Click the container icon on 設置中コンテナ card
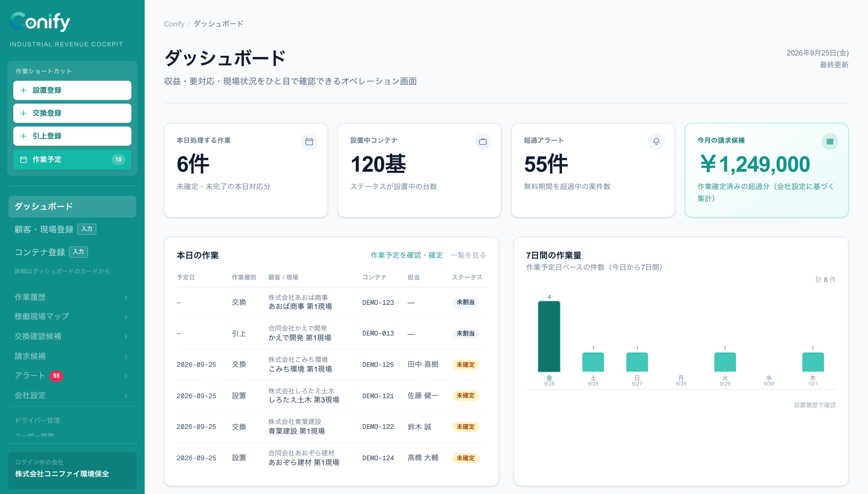The image size is (868, 494). point(483,142)
